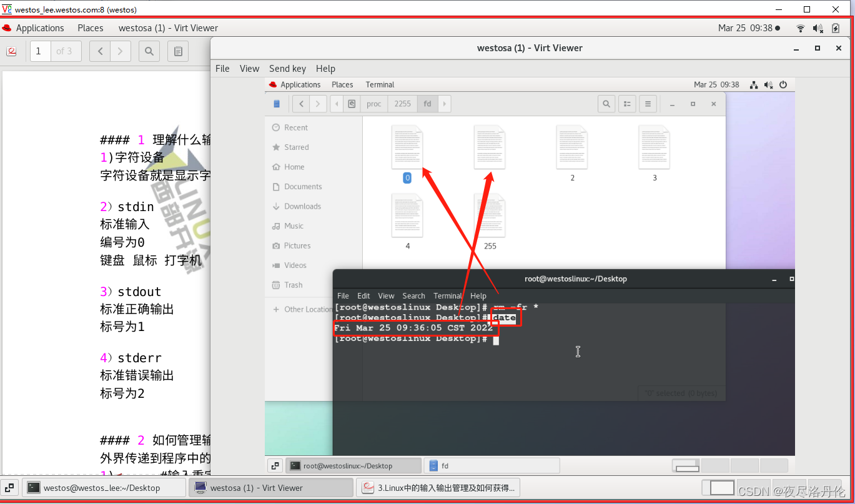855x504 pixels.
Task: Open outer desktop Applications menu with red hat
Action: pos(33,28)
